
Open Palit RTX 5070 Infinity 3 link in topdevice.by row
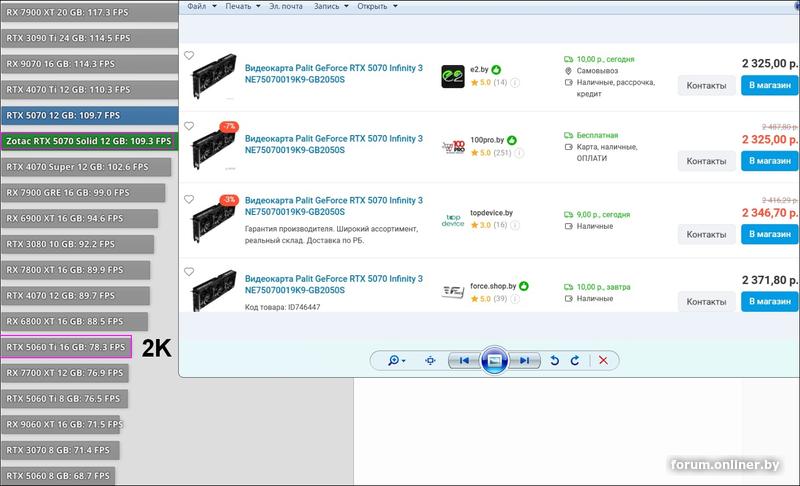334,206
